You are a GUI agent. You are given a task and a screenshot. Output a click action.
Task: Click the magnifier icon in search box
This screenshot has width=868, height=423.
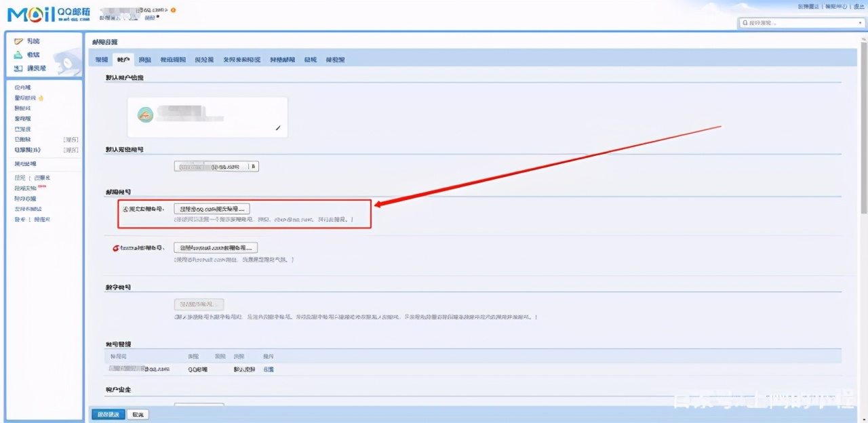click(x=745, y=23)
